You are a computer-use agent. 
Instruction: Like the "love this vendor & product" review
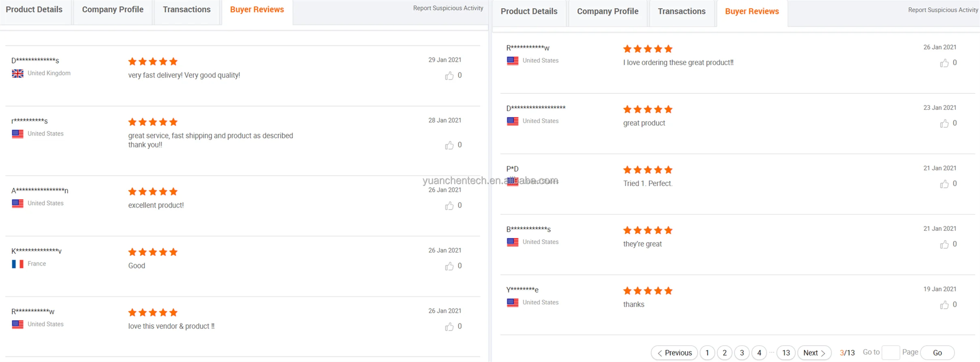tap(449, 327)
